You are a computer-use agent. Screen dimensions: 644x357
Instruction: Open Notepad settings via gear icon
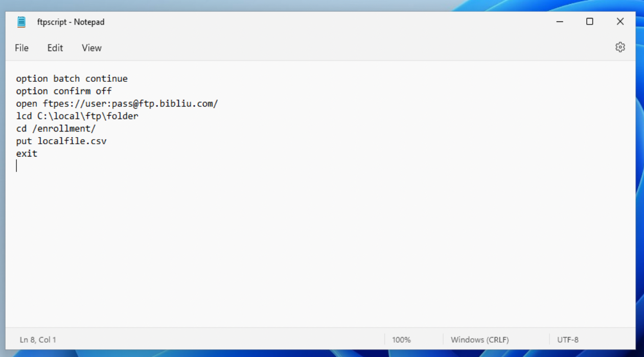pyautogui.click(x=620, y=48)
